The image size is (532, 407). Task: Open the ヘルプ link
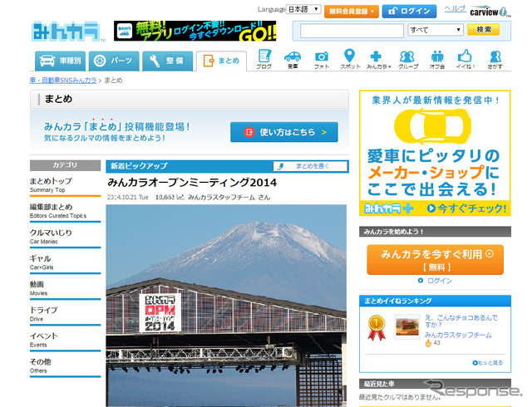(x=455, y=9)
